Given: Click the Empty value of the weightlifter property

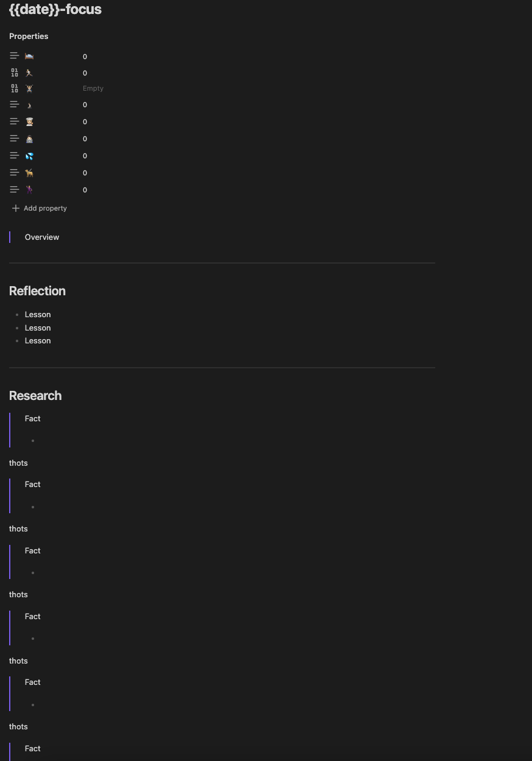Looking at the screenshot, I should pyautogui.click(x=93, y=88).
